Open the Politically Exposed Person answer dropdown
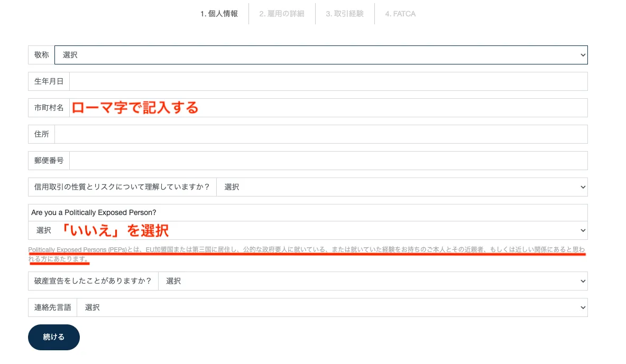The width and height of the screenshot is (626, 364). coord(307,230)
